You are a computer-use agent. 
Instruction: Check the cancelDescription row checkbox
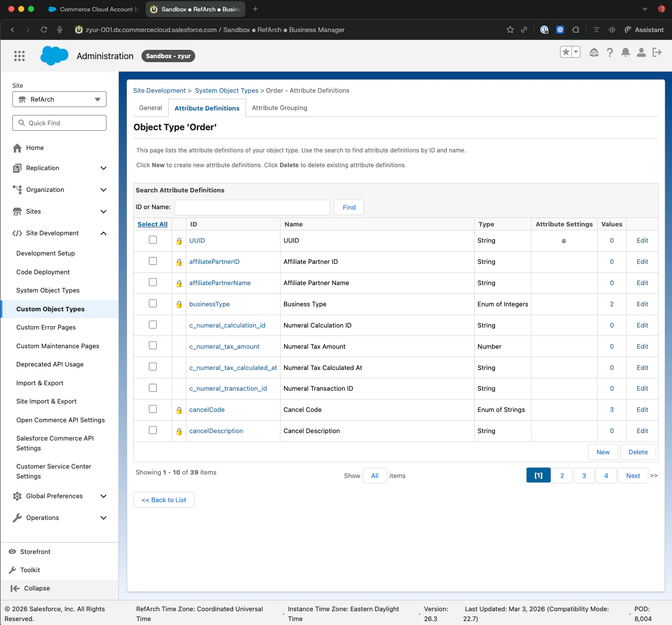[153, 430]
